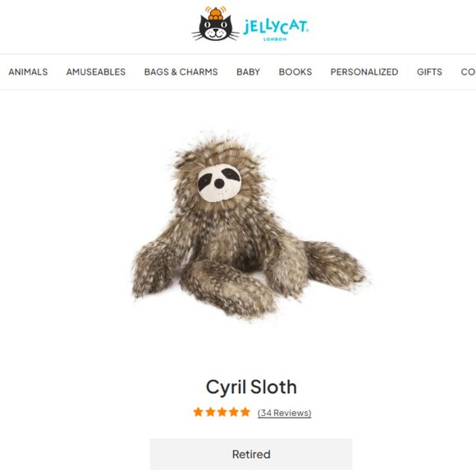Click the Cyril Sloth product photo
Image resolution: width=476 pixels, height=476 pixels.
(251, 225)
